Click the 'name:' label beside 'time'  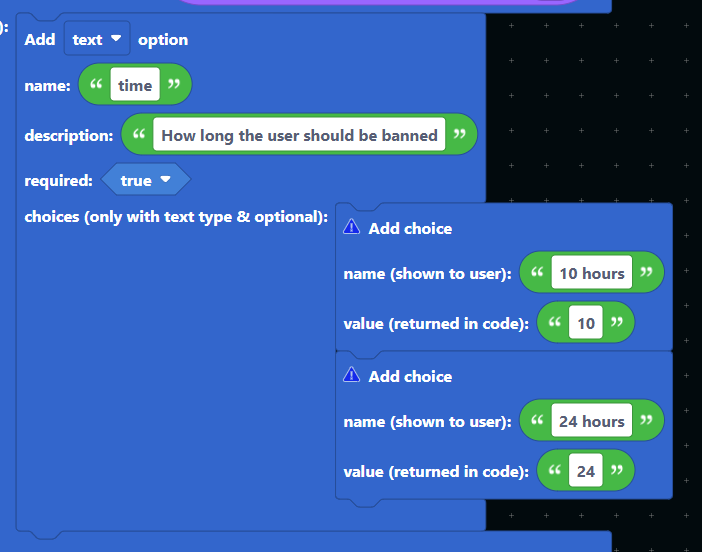47,86
